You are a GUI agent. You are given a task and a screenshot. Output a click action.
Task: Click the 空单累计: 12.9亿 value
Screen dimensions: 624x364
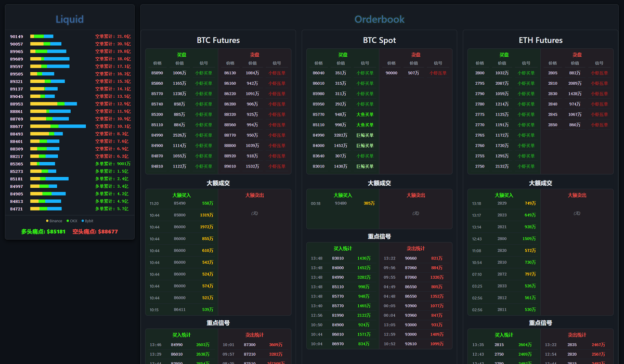[x=113, y=104]
